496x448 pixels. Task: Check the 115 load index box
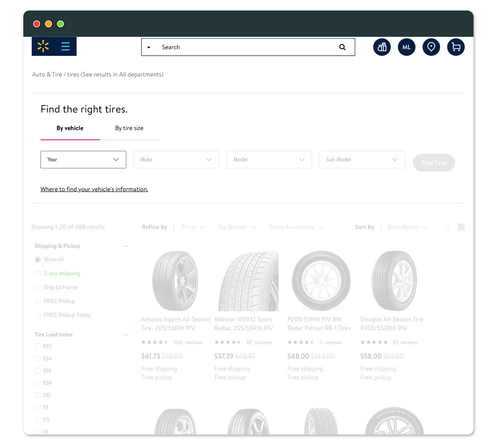(38, 420)
